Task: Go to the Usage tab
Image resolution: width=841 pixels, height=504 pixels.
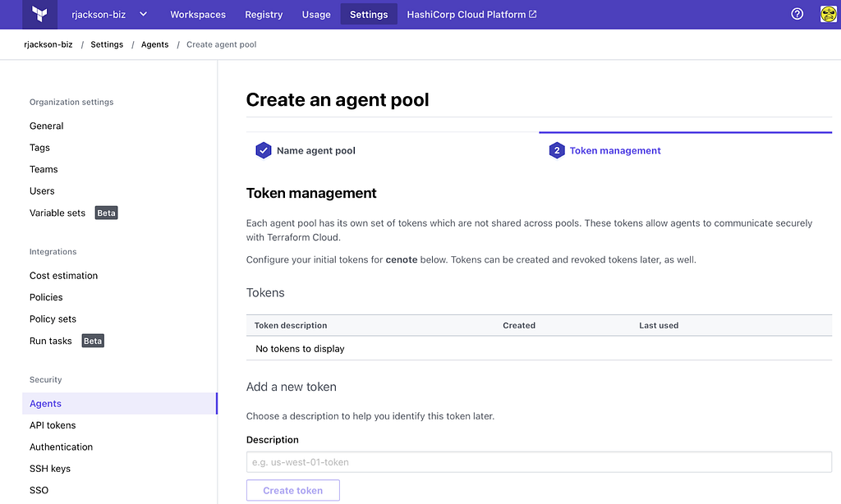Action: (316, 15)
